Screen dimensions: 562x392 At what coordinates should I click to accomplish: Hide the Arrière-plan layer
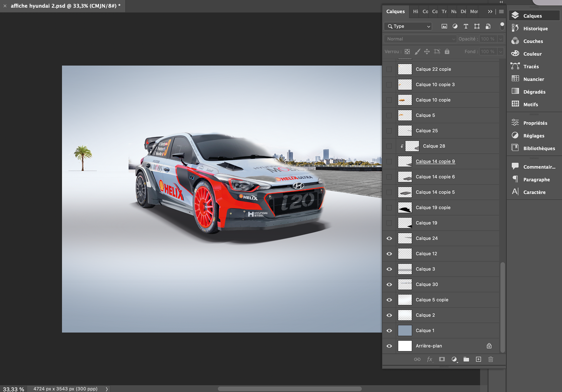(x=389, y=346)
